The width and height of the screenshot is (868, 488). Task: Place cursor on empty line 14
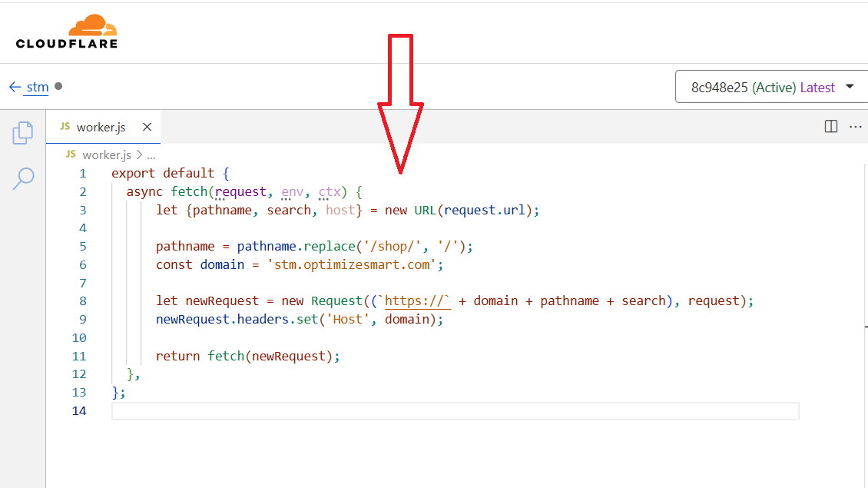pyautogui.click(x=453, y=411)
